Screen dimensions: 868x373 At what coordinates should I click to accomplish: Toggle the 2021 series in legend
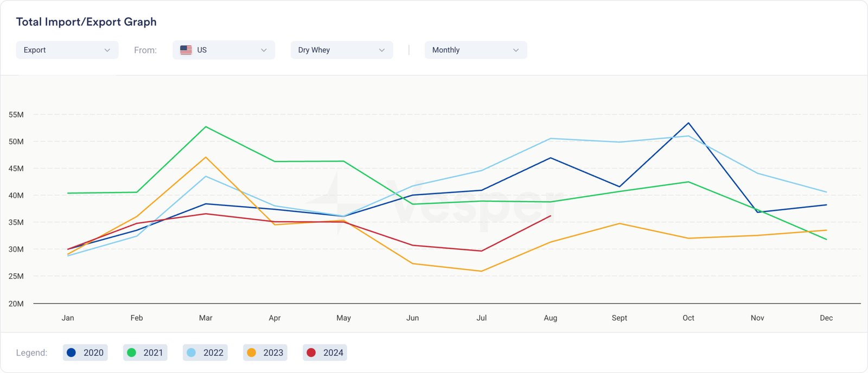click(145, 352)
